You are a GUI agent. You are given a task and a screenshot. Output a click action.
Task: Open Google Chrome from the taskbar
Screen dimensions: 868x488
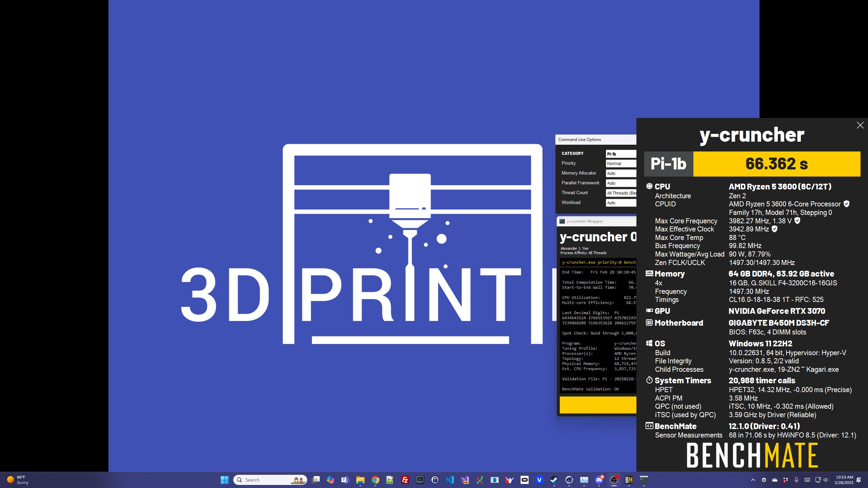point(375,480)
